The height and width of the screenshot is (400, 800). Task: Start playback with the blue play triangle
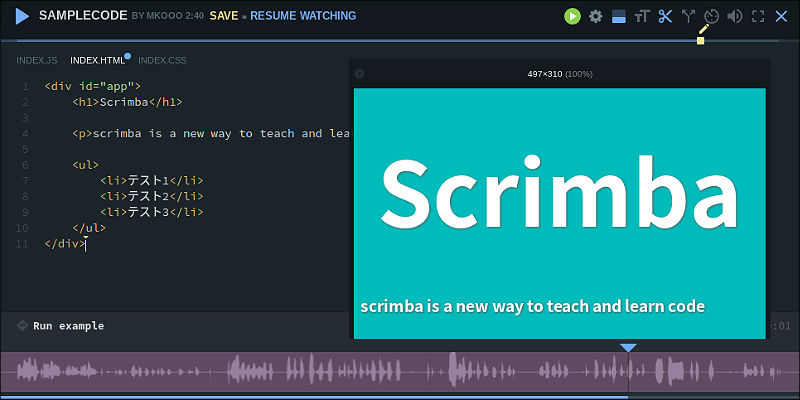(x=22, y=16)
